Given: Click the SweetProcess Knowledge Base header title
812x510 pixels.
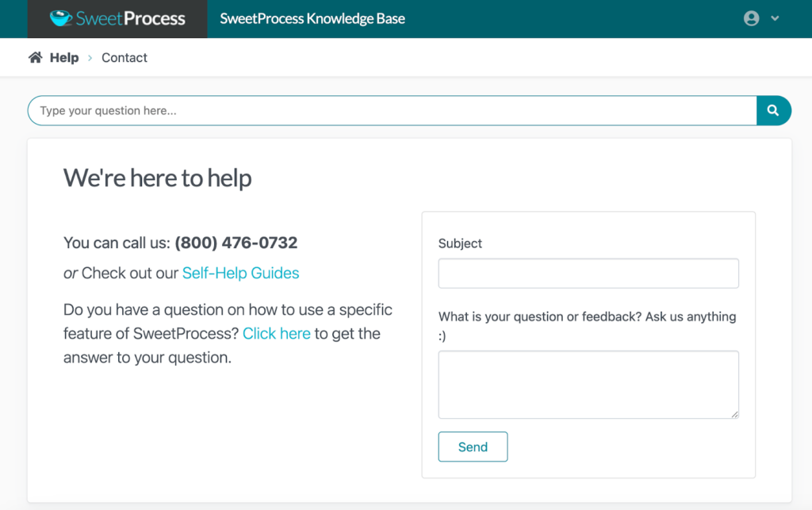Looking at the screenshot, I should [312, 17].
